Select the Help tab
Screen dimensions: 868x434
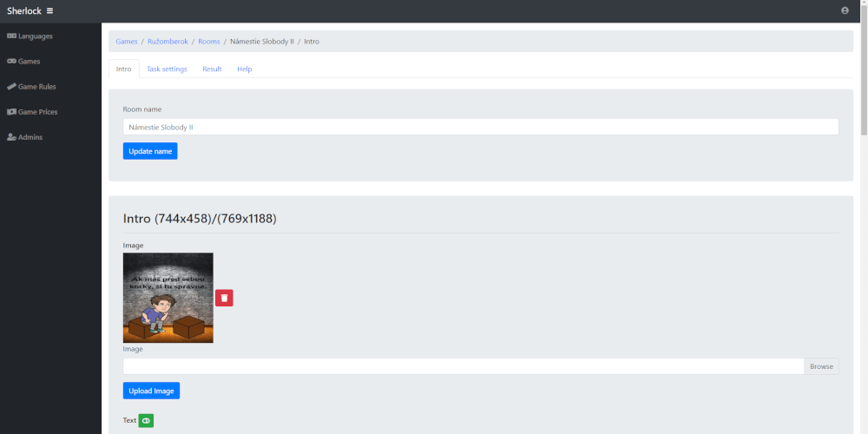pyautogui.click(x=244, y=69)
